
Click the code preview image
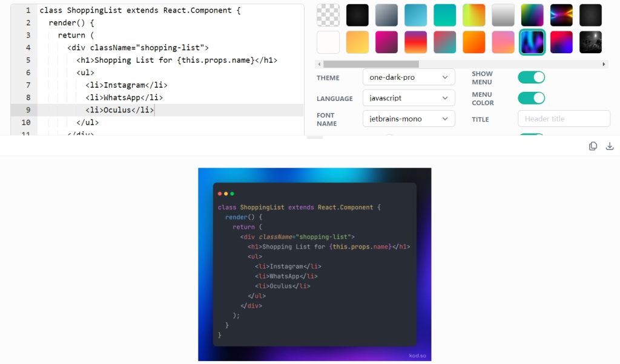(315, 264)
